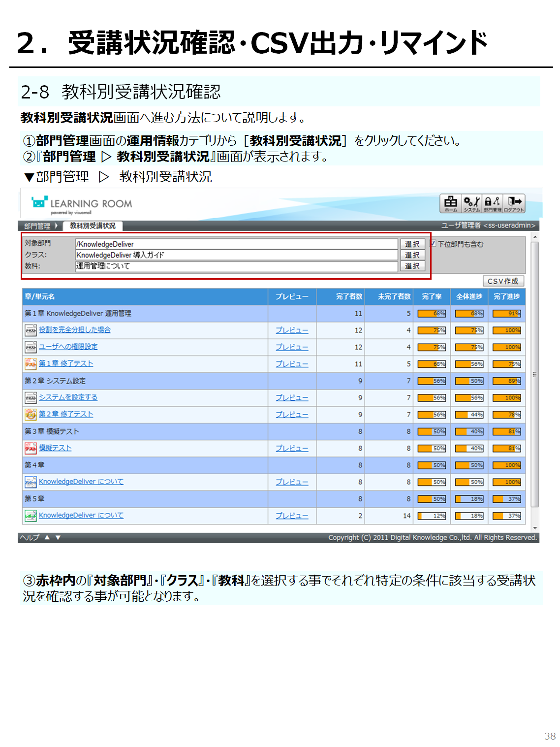Click the Learning Room logo
Viewport: 560px width, 747px height.
tap(82, 205)
